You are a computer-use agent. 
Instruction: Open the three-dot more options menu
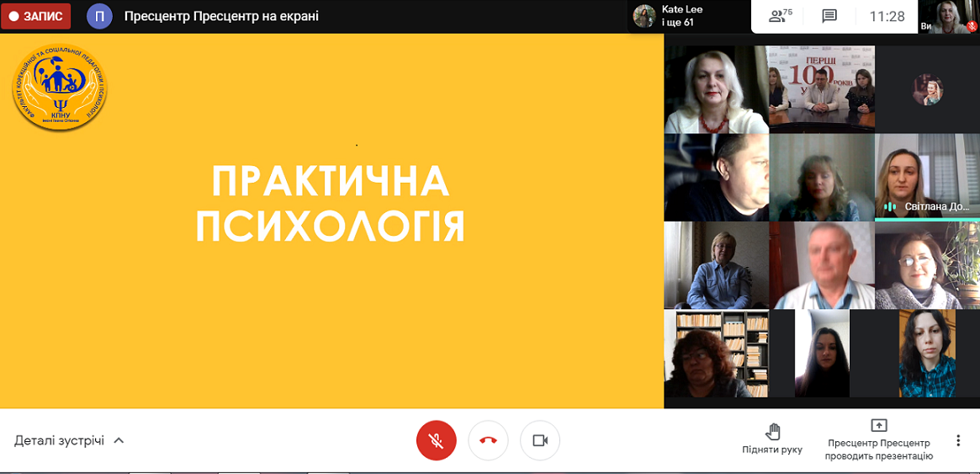click(957, 440)
